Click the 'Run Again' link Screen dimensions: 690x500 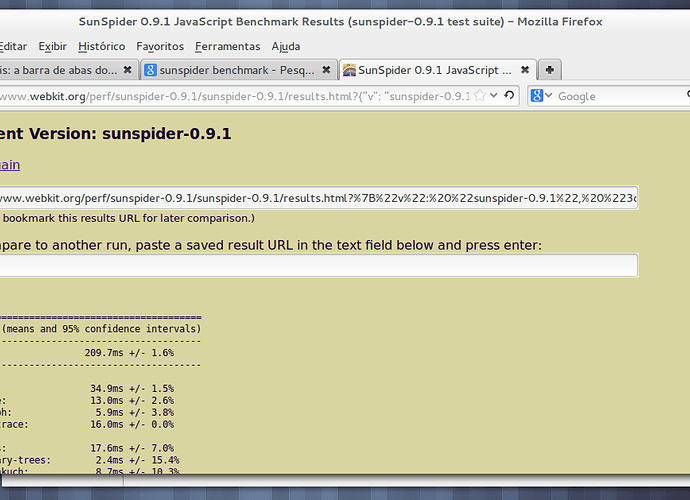pyautogui.click(x=10, y=165)
